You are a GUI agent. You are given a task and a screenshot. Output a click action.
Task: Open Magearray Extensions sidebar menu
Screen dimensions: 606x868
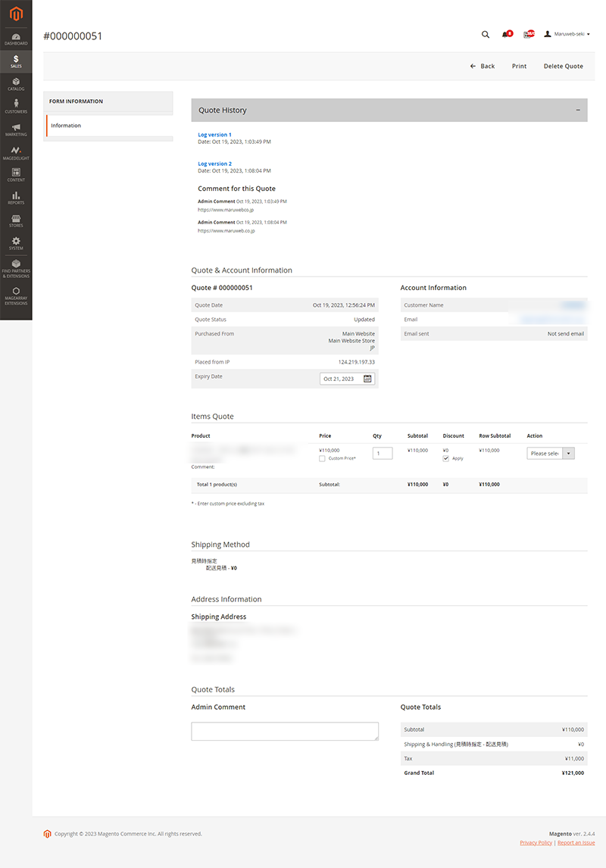pos(16,296)
